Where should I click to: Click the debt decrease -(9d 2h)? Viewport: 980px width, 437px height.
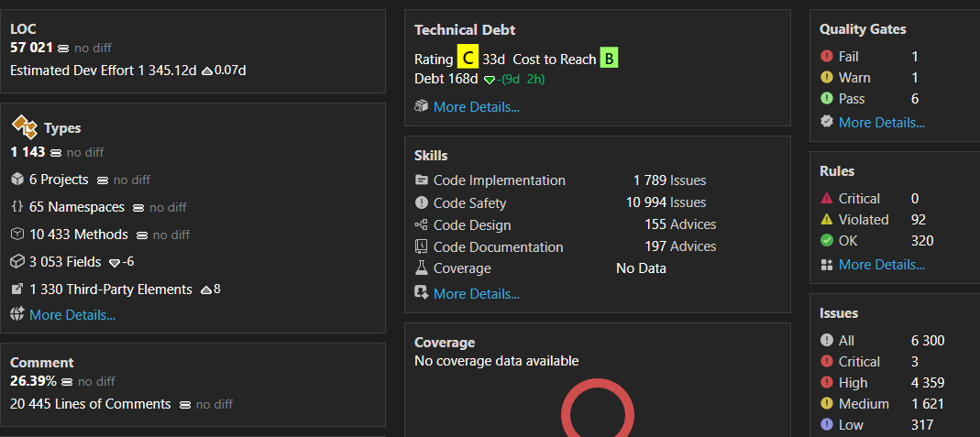[x=520, y=80]
